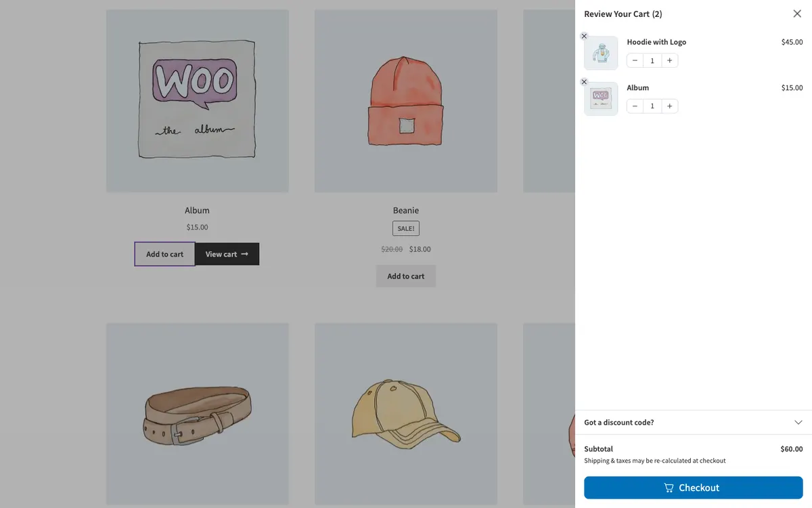Select the shipping and taxes note
This screenshot has height=508, width=812.
pyautogui.click(x=655, y=461)
